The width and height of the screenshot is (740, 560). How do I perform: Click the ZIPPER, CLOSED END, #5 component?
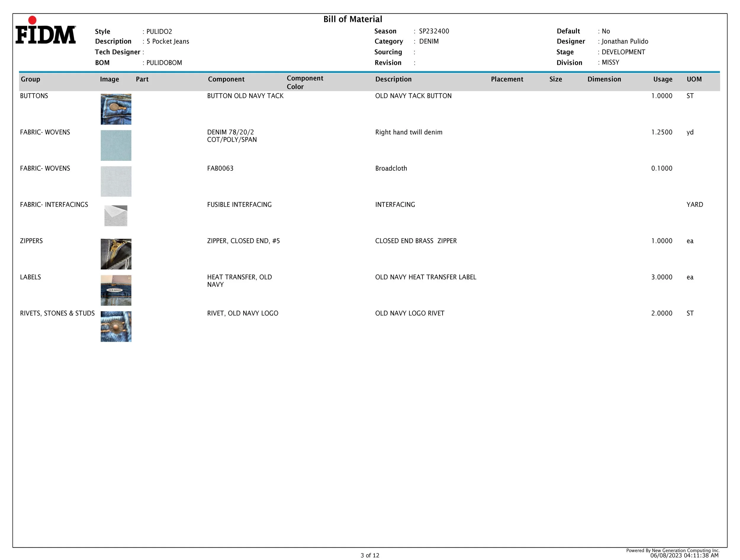(243, 241)
